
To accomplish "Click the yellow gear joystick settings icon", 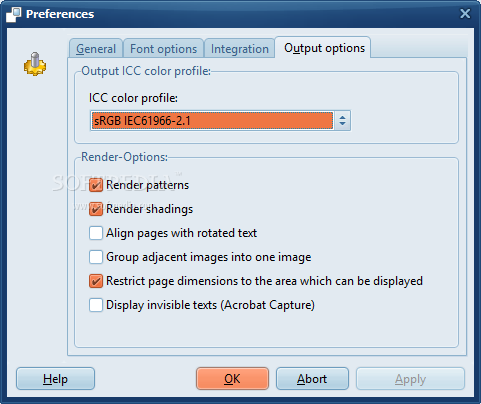I will (x=35, y=64).
